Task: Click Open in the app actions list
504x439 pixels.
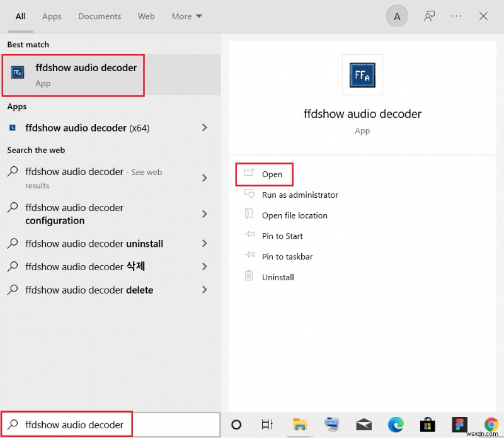Action: tap(272, 174)
